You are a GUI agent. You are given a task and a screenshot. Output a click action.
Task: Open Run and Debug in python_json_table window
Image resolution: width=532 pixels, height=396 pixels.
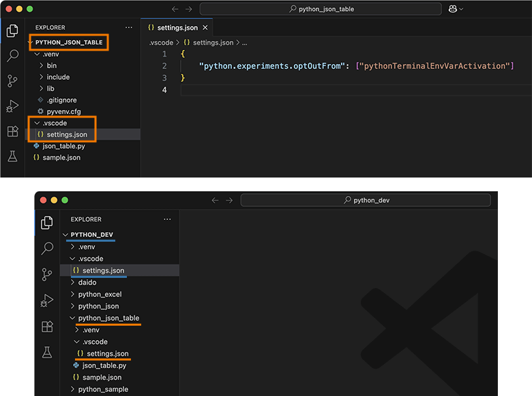tap(12, 106)
